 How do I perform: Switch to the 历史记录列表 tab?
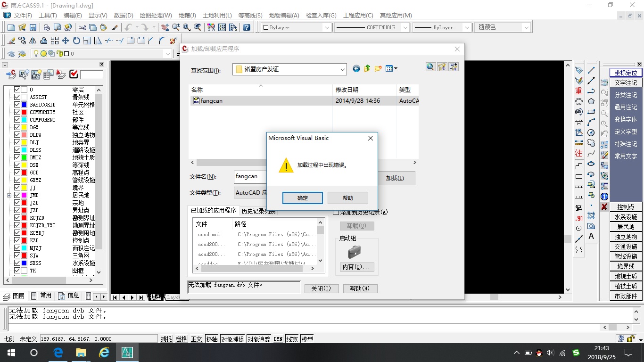pyautogui.click(x=258, y=211)
